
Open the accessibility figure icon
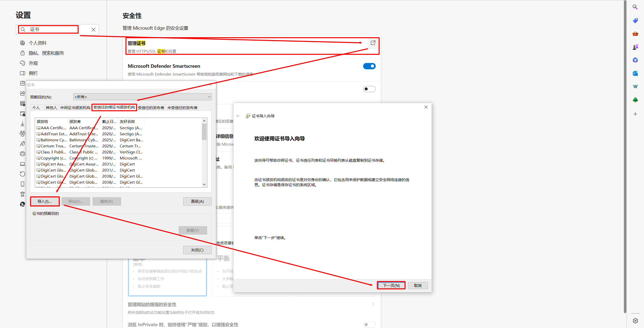tap(22, 194)
